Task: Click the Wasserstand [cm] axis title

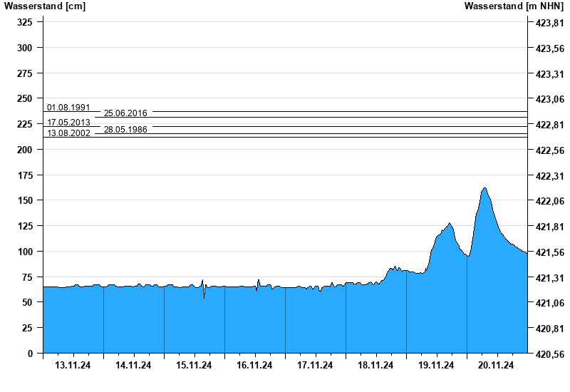Action: point(45,6)
